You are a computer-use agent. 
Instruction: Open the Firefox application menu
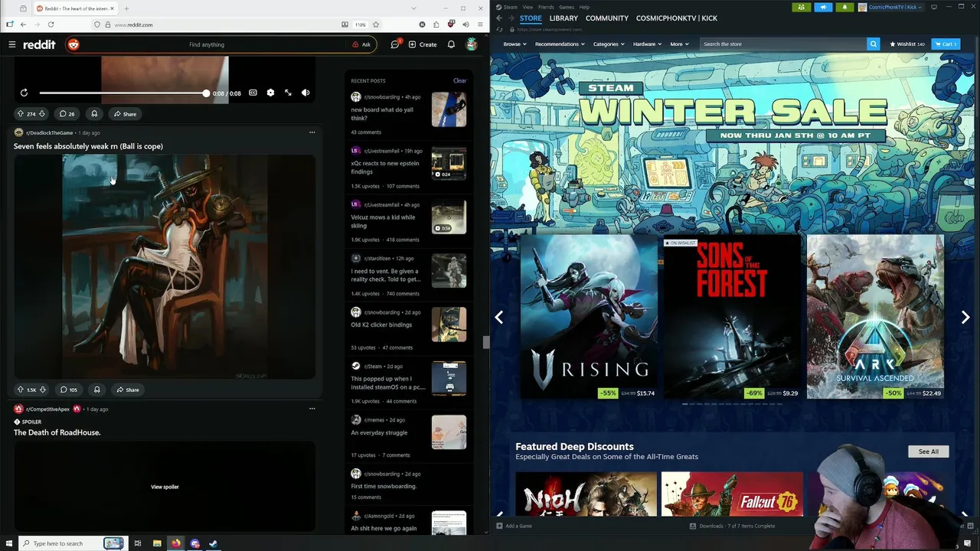(480, 24)
